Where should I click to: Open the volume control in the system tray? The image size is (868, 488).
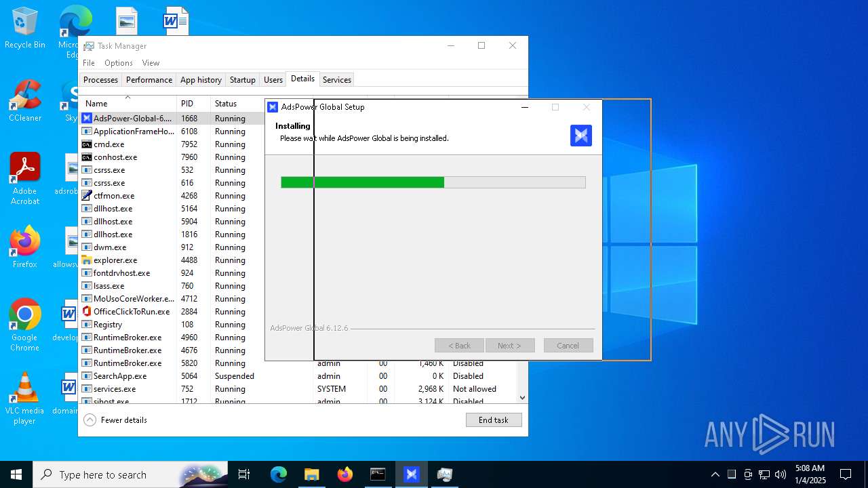(781, 474)
